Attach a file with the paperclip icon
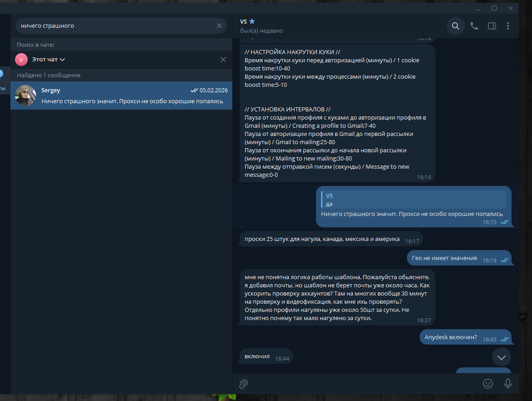Image resolution: width=532 pixels, height=401 pixels. [243, 384]
